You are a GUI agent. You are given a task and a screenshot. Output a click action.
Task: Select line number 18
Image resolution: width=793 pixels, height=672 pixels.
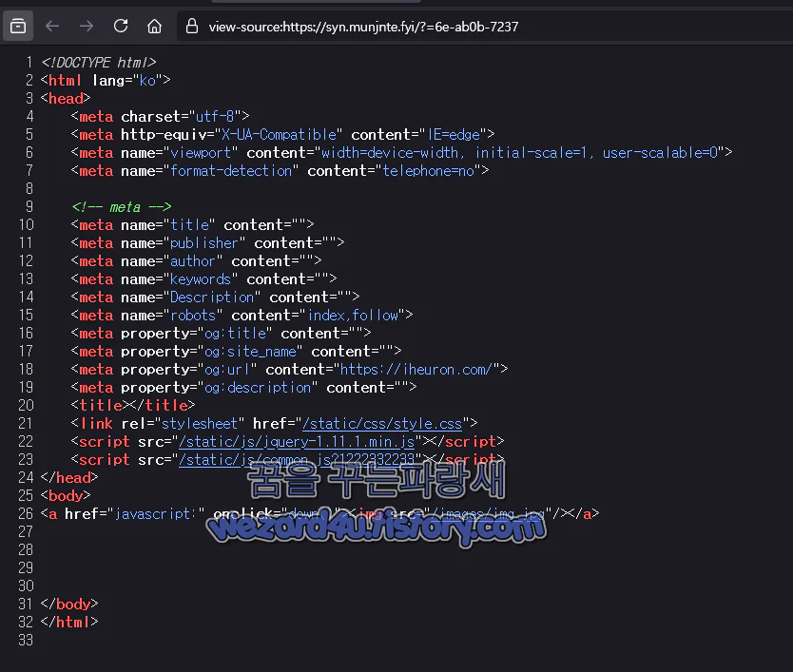(26, 369)
